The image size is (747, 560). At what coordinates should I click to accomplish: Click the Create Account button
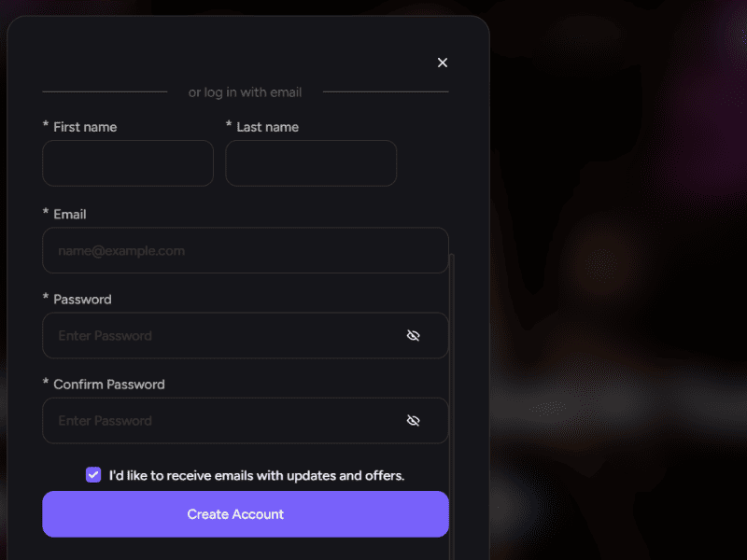[246, 514]
